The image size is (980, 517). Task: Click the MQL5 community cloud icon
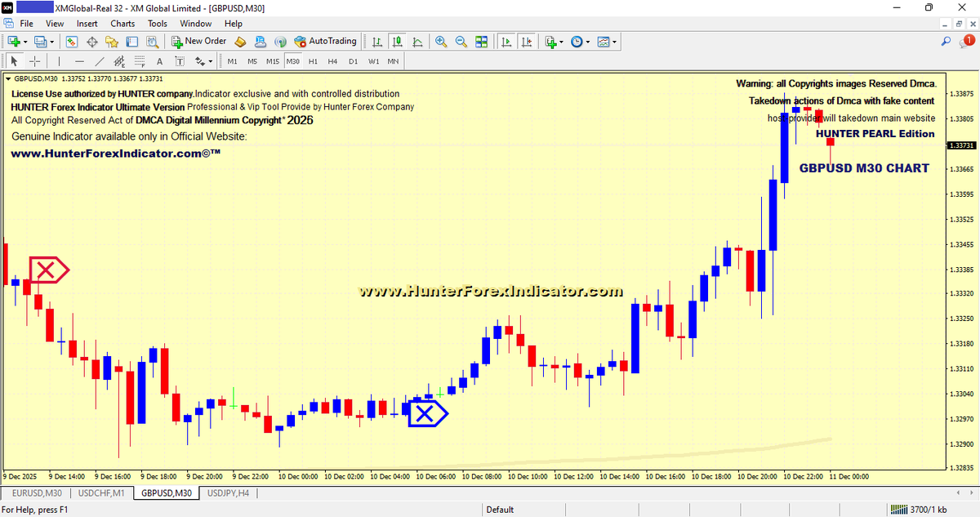click(261, 41)
